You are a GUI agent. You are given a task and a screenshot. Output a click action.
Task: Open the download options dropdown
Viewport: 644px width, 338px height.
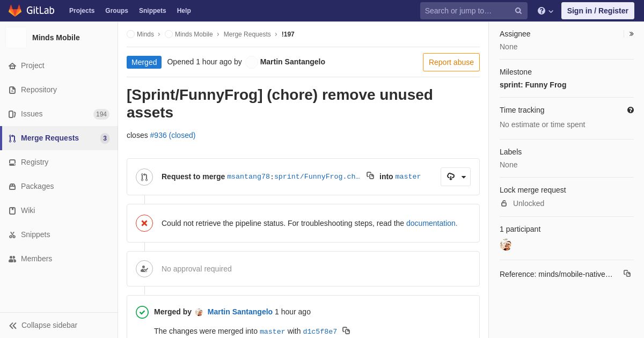coord(456,177)
